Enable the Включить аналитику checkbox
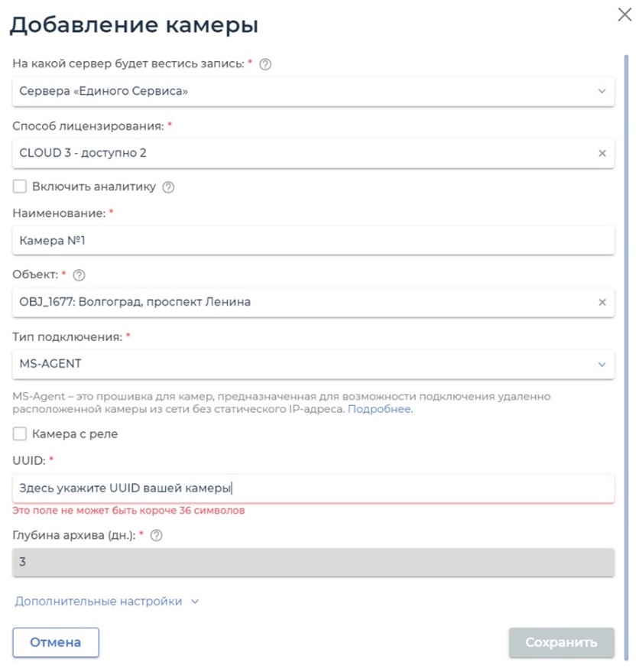 pyautogui.click(x=18, y=186)
